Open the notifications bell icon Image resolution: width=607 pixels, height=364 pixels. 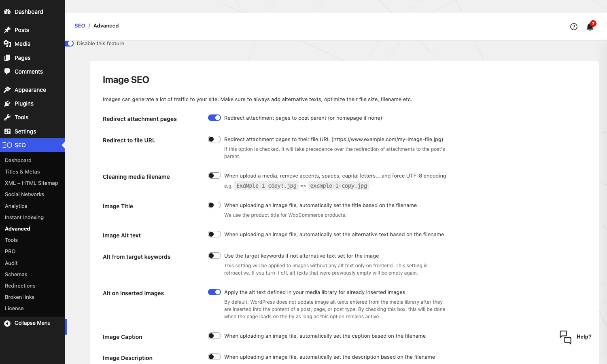point(590,27)
